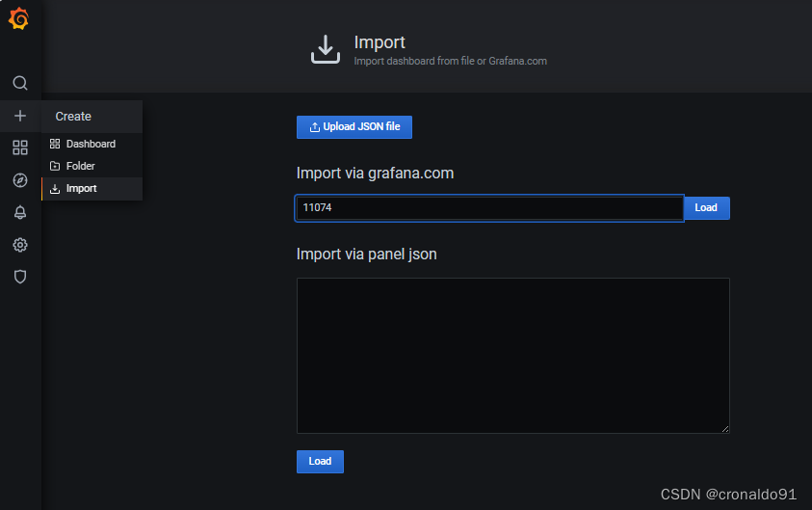Open the Explore compass sidebar icon

pyautogui.click(x=20, y=180)
